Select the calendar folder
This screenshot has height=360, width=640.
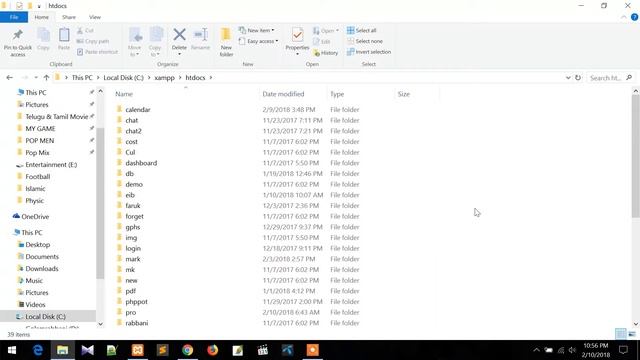pyautogui.click(x=138, y=109)
